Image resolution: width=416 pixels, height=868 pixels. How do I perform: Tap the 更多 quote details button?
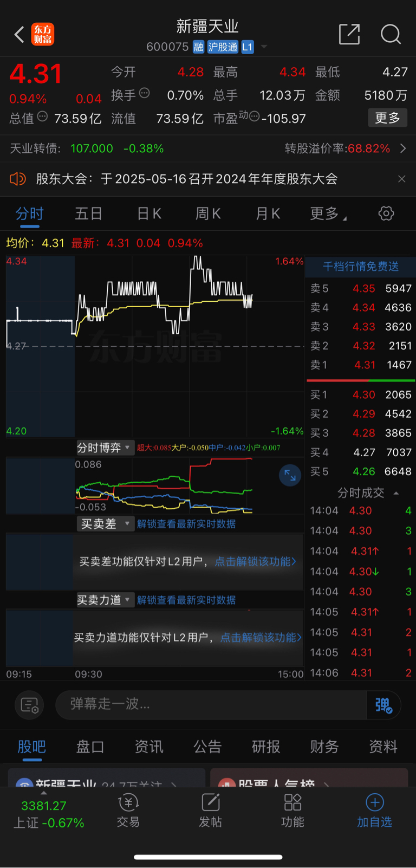tap(387, 118)
